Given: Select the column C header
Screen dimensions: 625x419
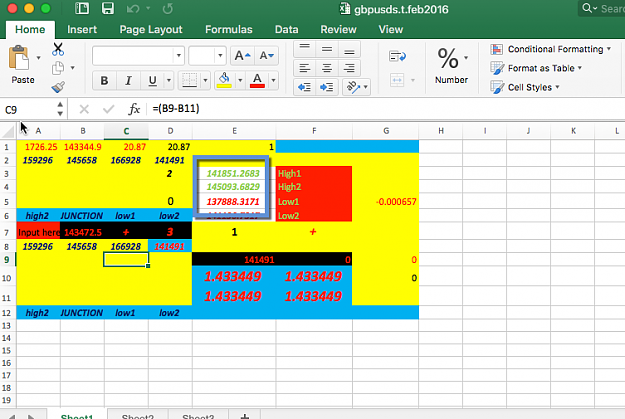Looking at the screenshot, I should pyautogui.click(x=126, y=131).
